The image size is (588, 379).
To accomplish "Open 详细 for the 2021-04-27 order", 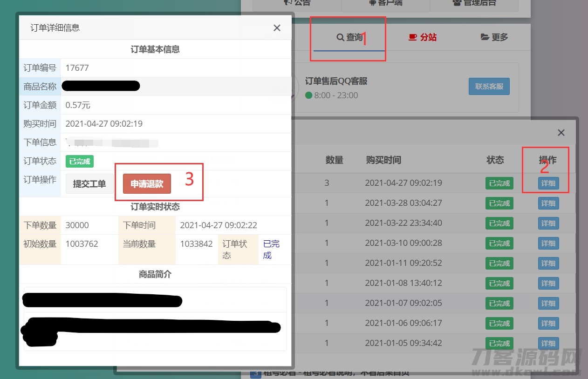I will (x=548, y=183).
